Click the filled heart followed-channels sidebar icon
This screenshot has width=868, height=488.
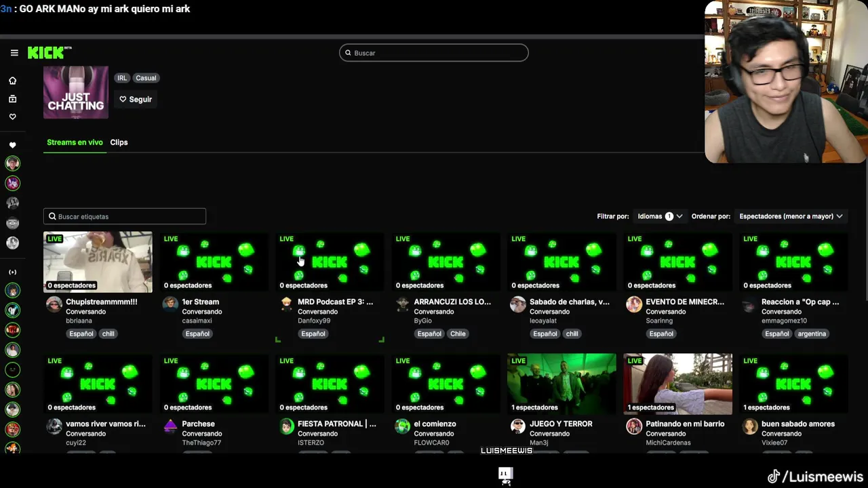(x=12, y=145)
